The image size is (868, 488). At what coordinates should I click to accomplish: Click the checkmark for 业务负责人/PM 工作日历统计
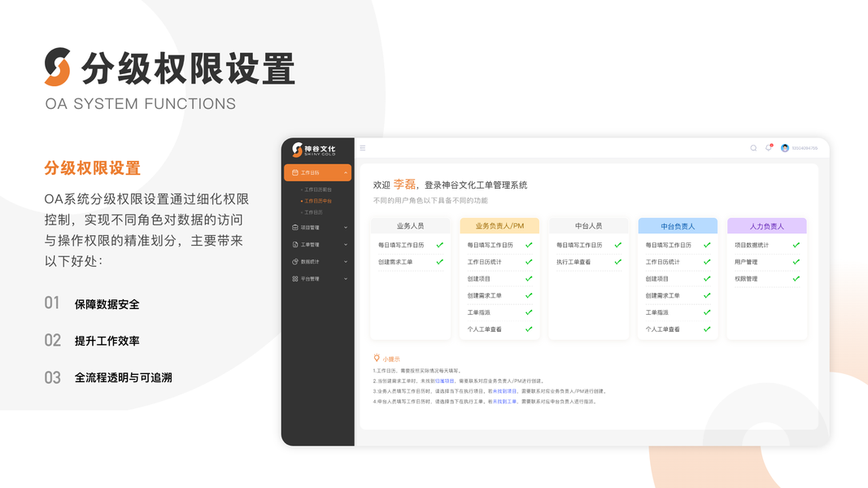pyautogui.click(x=529, y=262)
